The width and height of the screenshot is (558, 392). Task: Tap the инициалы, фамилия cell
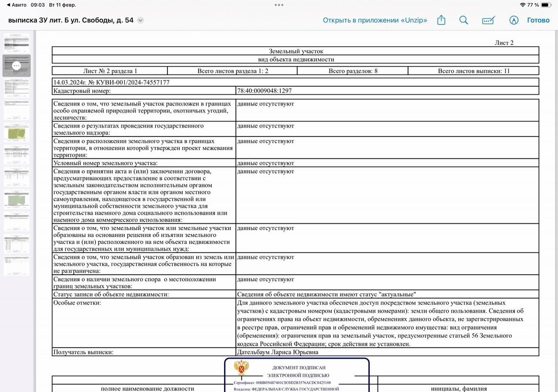459,389
